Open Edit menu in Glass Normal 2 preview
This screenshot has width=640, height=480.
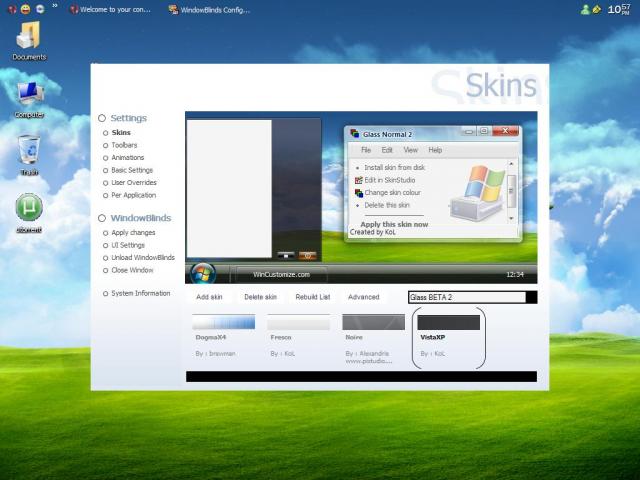click(x=387, y=150)
